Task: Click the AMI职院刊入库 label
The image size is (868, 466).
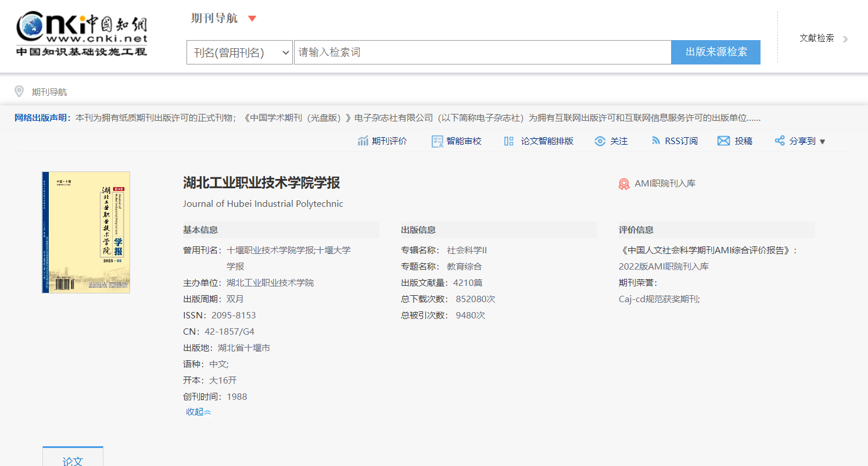Action: (x=665, y=184)
